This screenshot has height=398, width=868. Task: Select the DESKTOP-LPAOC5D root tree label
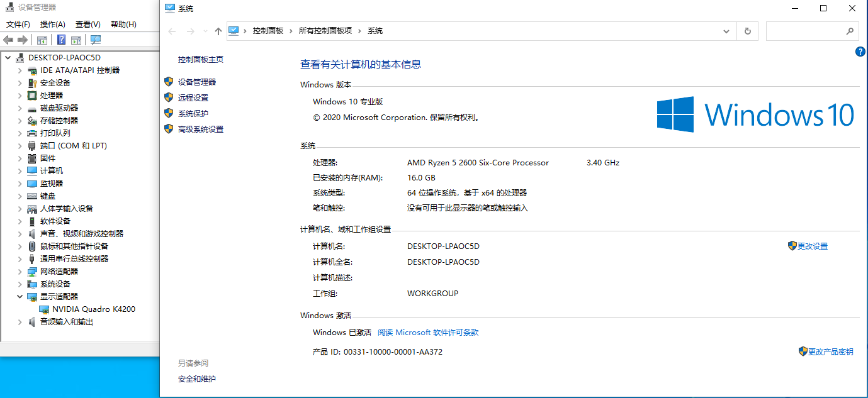click(x=64, y=57)
